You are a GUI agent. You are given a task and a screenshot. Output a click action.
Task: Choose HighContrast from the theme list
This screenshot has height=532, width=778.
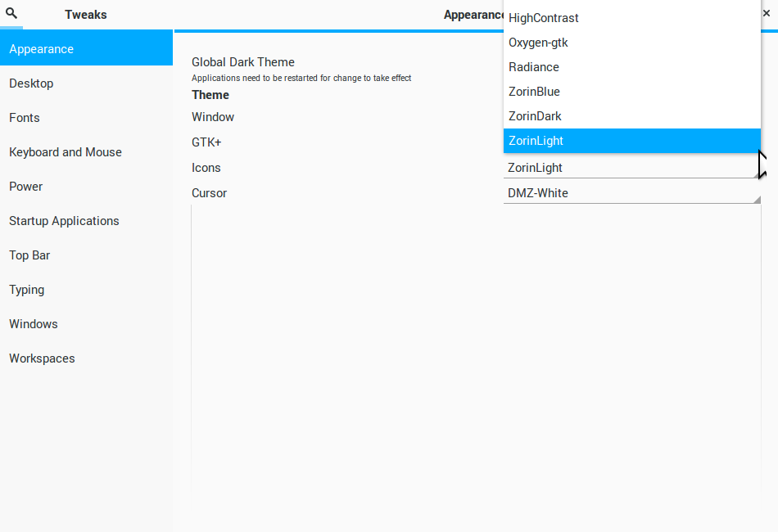coord(632,18)
